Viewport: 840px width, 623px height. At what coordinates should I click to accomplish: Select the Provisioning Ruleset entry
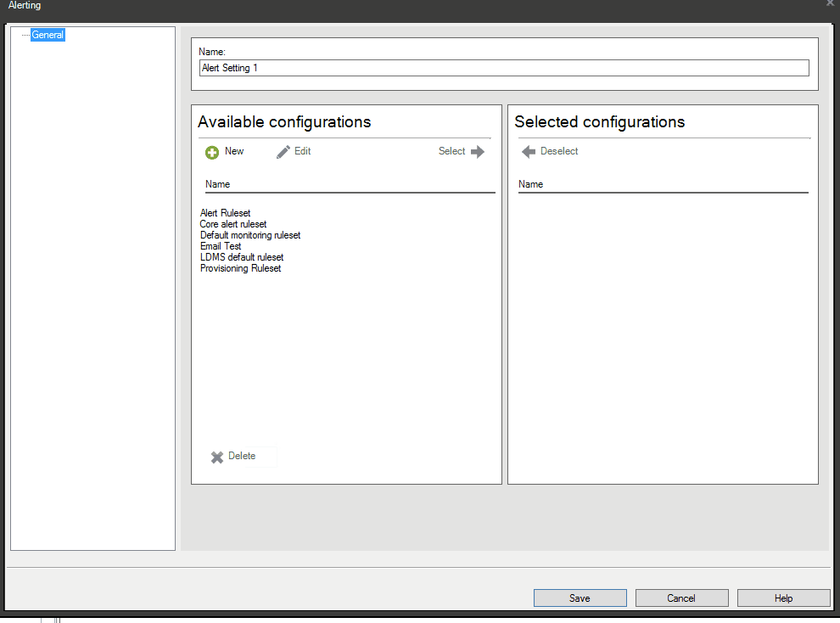coord(240,268)
